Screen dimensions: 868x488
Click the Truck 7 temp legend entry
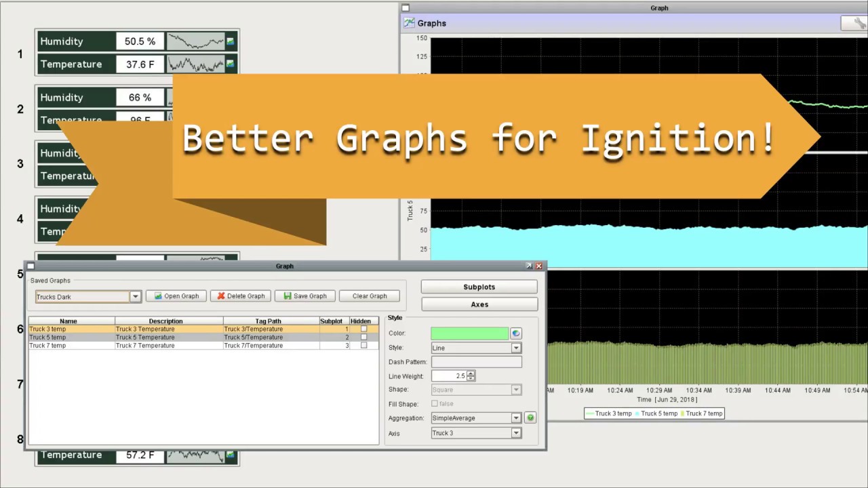tap(701, 413)
